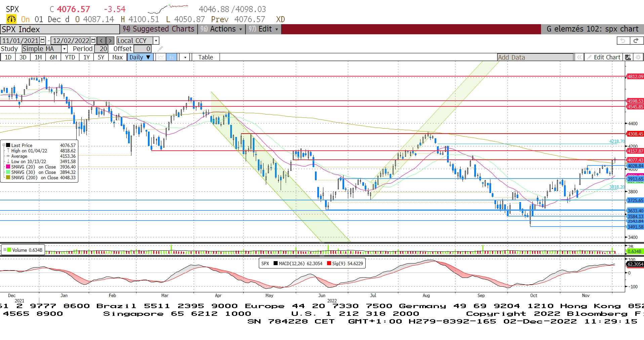Collapse the Last Price legend tree
The image size is (644, 340).
click(4, 145)
